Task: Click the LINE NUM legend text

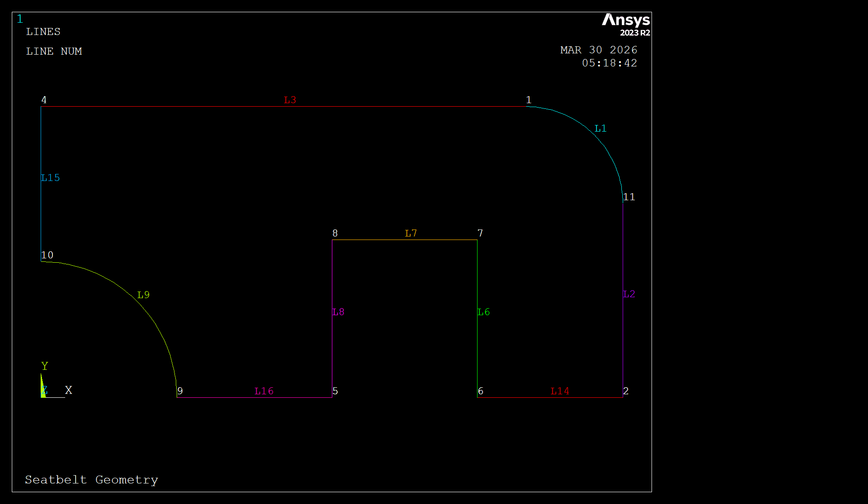Action: pos(54,52)
